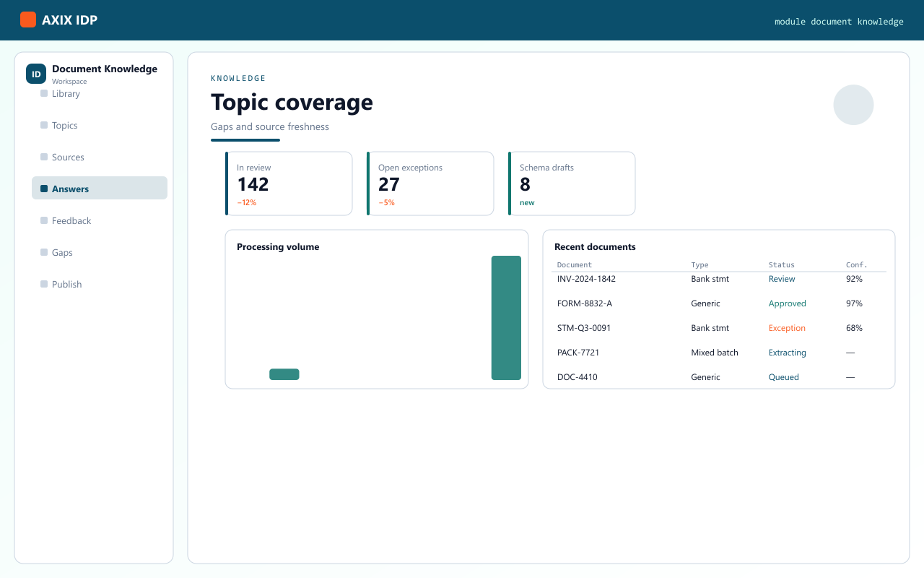Screen dimensions: 924x578
Task: Click the square icon beside Library
Action: (x=44, y=93)
